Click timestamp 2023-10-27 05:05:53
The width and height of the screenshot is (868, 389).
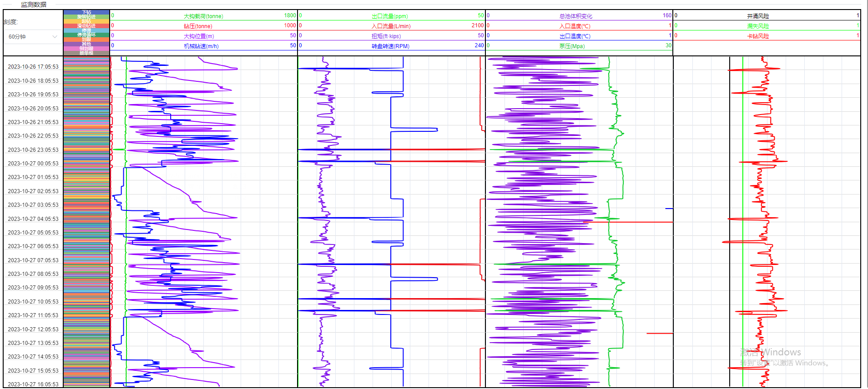tap(33, 233)
